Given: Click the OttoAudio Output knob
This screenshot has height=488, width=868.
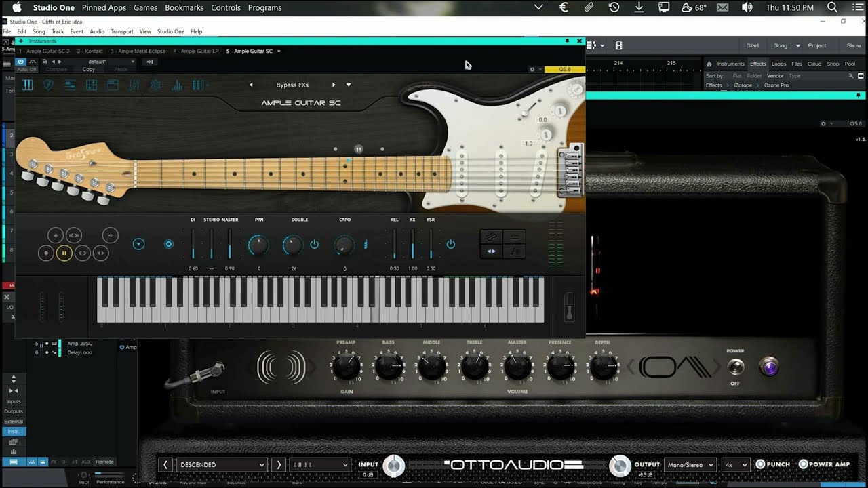Looking at the screenshot, I should (620, 466).
